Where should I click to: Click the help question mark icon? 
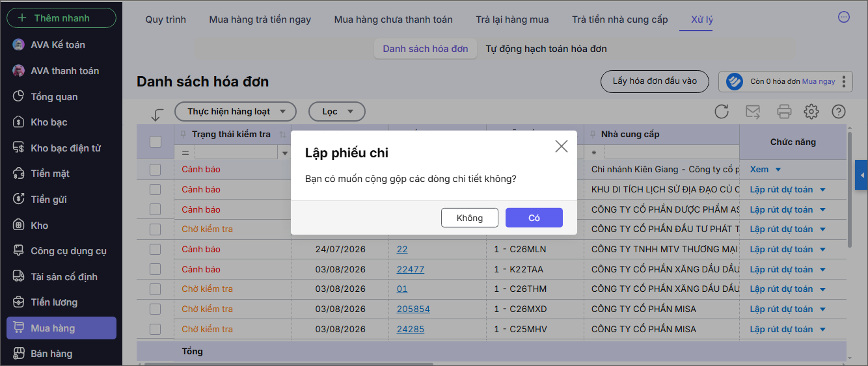point(839,112)
